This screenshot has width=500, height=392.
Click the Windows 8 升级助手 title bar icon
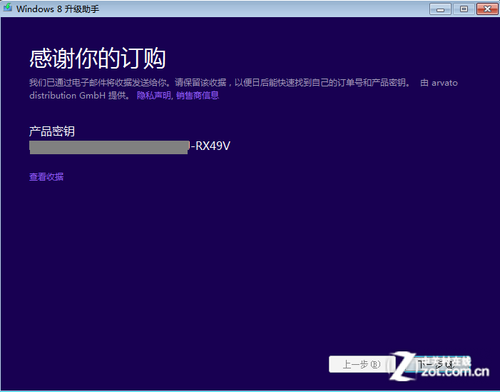pyautogui.click(x=8, y=8)
